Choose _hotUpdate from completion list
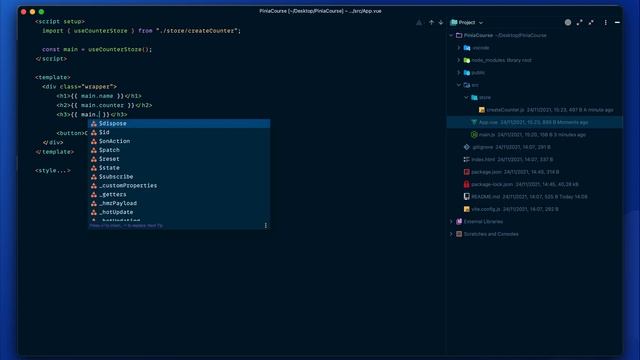Screen dimensions: 640x360 click(179, 212)
